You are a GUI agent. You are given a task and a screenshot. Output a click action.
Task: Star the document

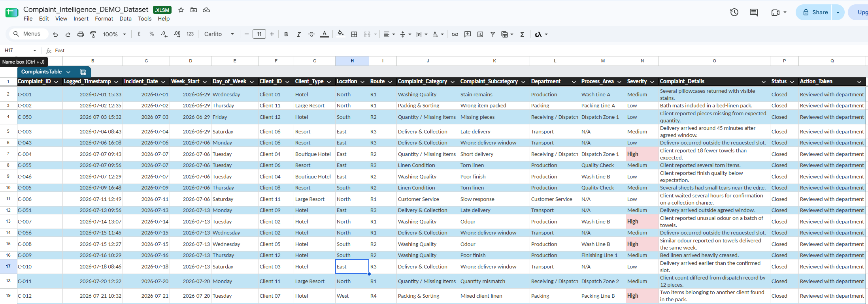pyautogui.click(x=181, y=10)
